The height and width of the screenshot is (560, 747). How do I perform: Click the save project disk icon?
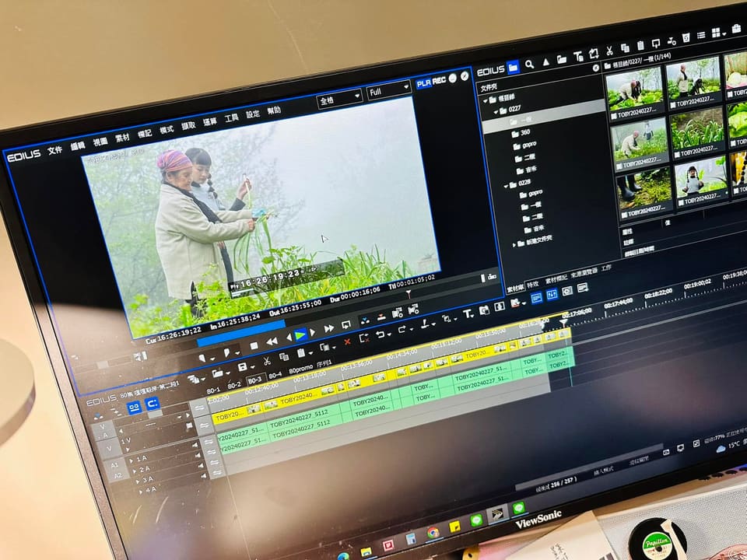[x=243, y=367]
